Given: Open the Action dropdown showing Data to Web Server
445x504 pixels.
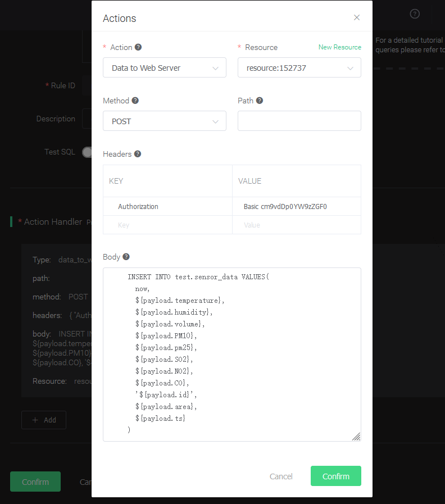Looking at the screenshot, I should 165,68.
